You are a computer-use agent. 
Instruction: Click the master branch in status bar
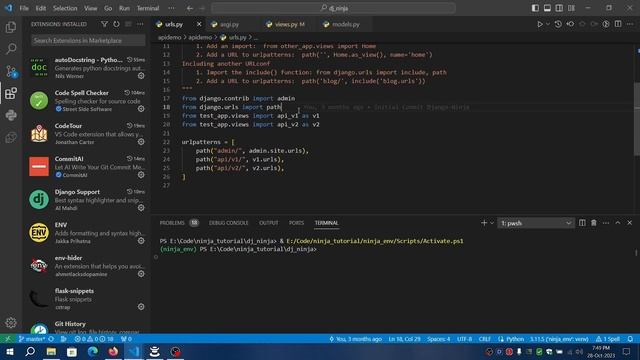pyautogui.click(x=32, y=339)
